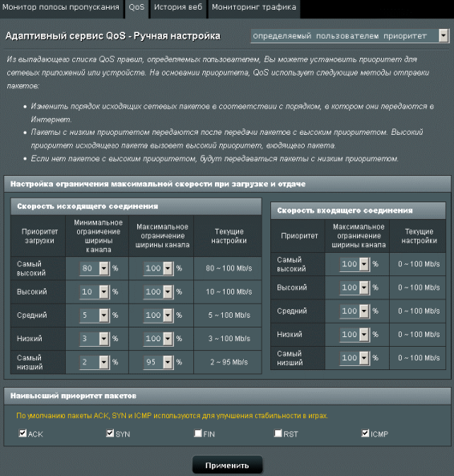Open upload minimum dropdown for Самый низший
The width and height of the screenshot is (454, 476).
coord(95,362)
